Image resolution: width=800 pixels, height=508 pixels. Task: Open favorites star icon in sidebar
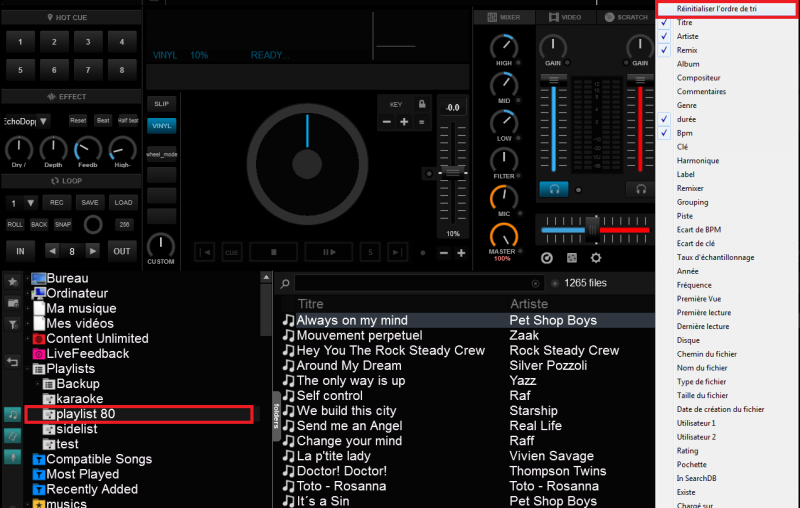click(12, 281)
